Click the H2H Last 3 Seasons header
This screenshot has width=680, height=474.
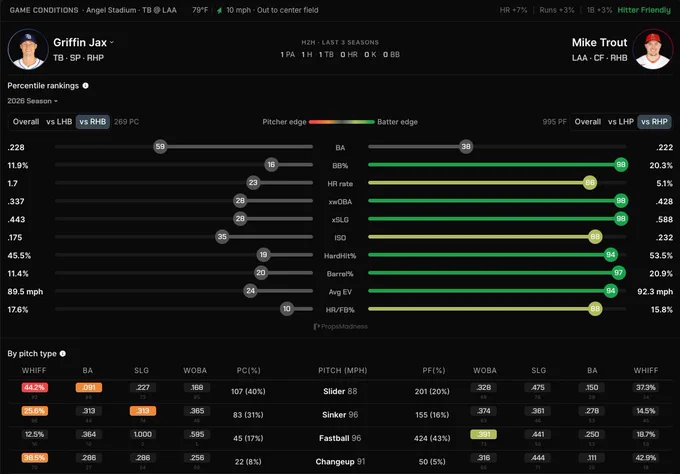340,42
